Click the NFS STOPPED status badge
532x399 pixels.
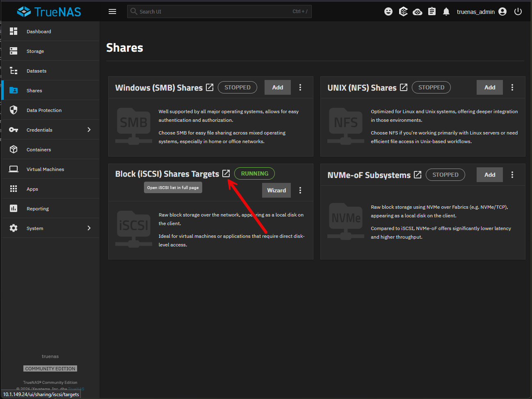(431, 87)
